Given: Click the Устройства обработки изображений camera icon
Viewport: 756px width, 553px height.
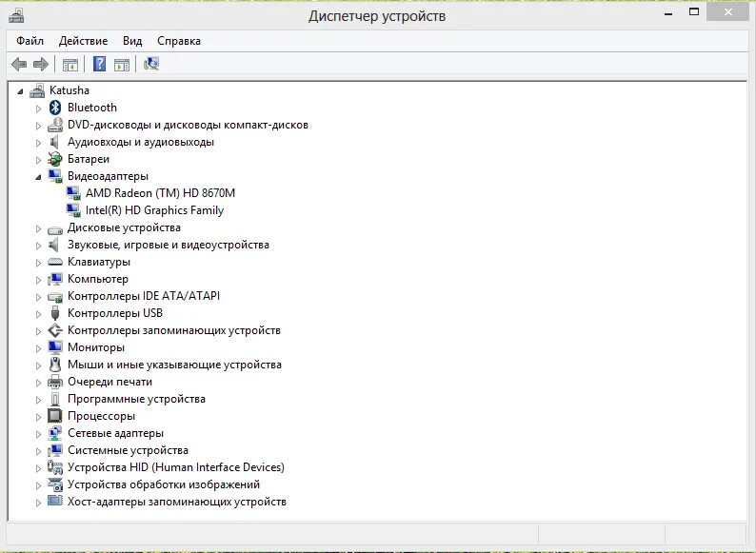Looking at the screenshot, I should 55,484.
